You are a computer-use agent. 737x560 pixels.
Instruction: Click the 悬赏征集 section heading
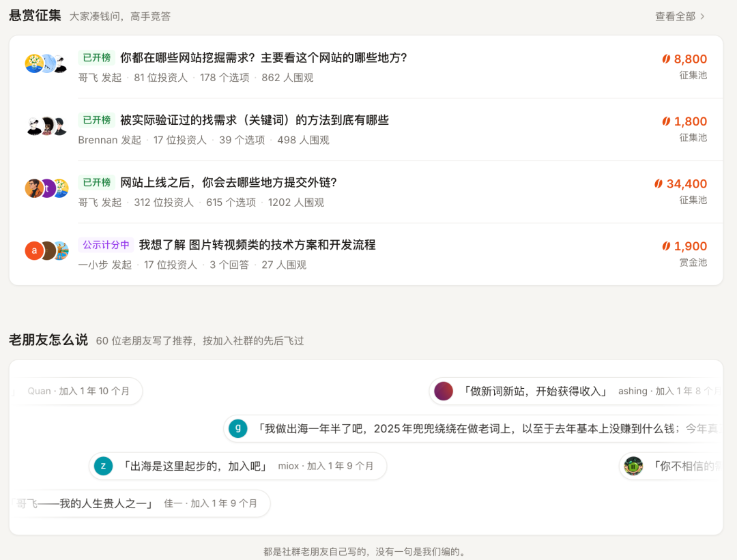click(35, 16)
